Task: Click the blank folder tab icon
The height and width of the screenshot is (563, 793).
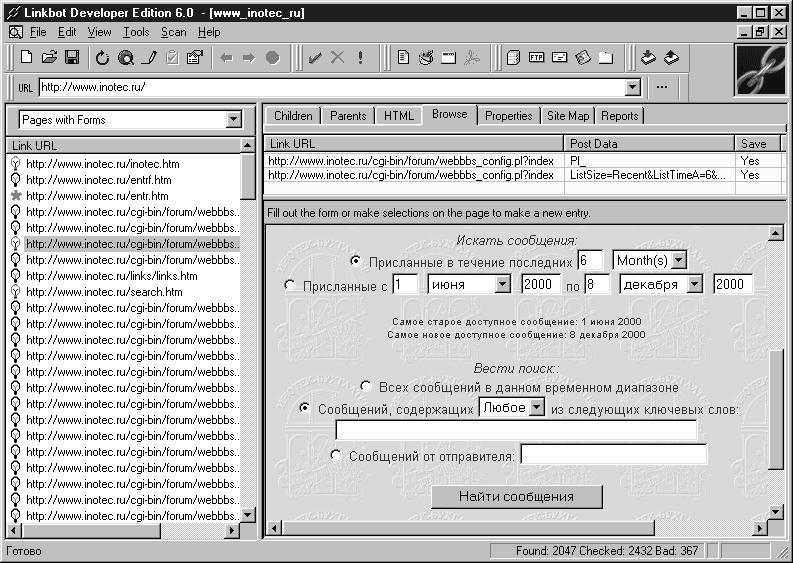Action: click(x=605, y=57)
